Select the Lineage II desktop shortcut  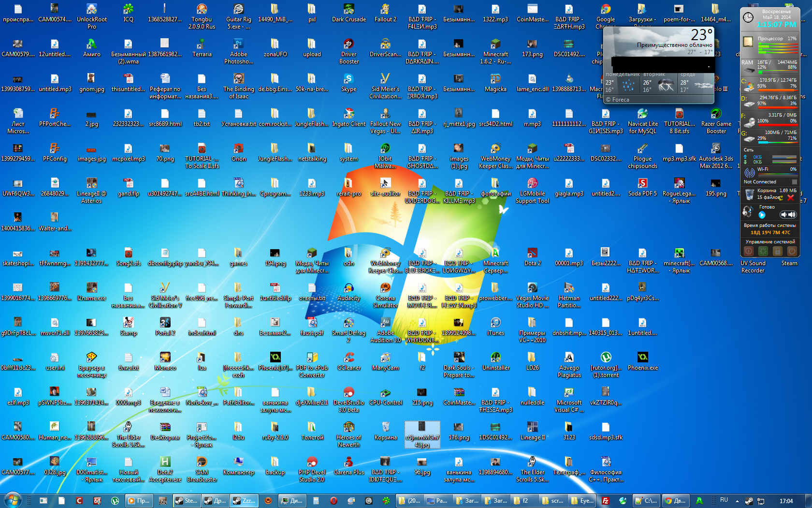click(532, 431)
